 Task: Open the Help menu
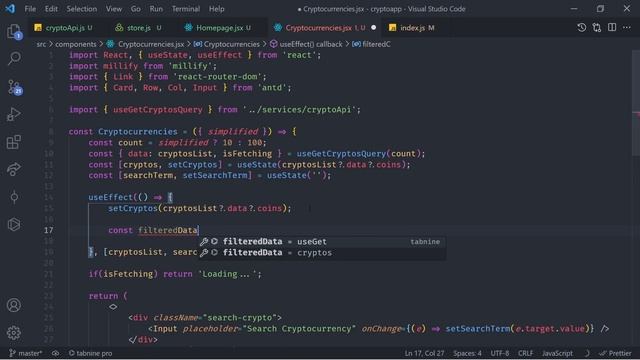217,9
